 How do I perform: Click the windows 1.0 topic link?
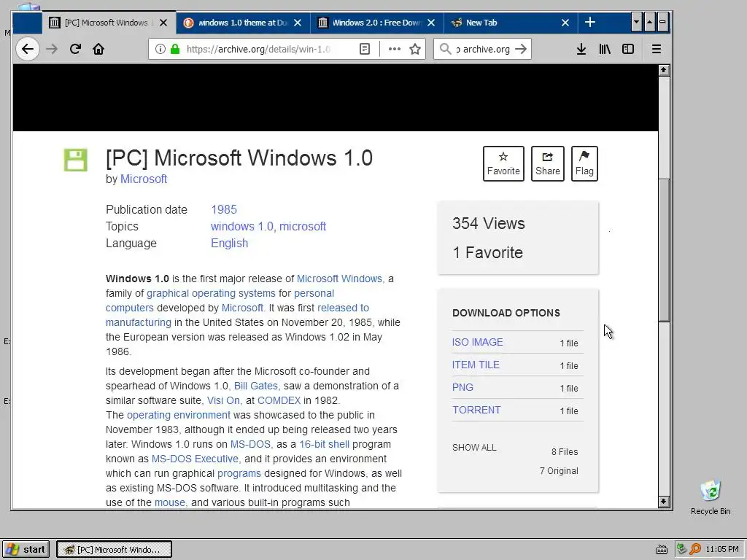coord(242,226)
